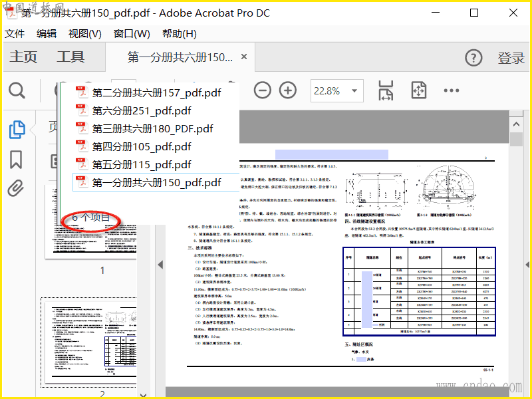
Task: Switch to the 工具 tab
Action: [70, 57]
